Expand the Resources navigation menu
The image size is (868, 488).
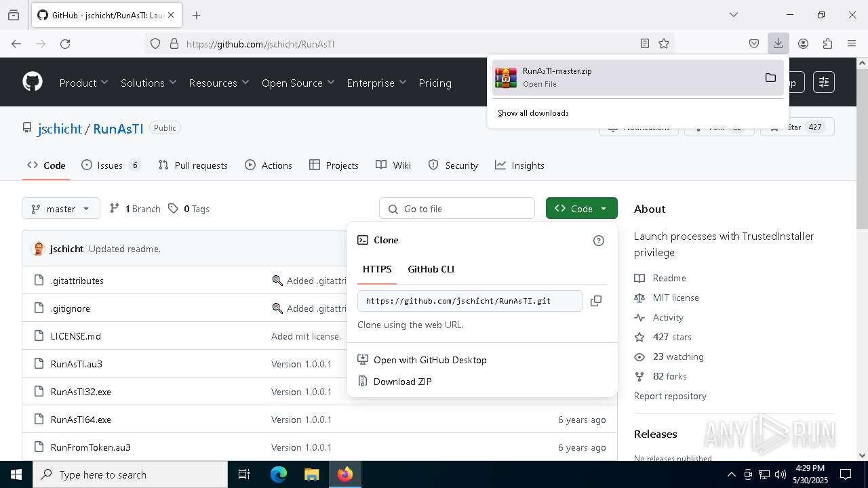tap(219, 83)
